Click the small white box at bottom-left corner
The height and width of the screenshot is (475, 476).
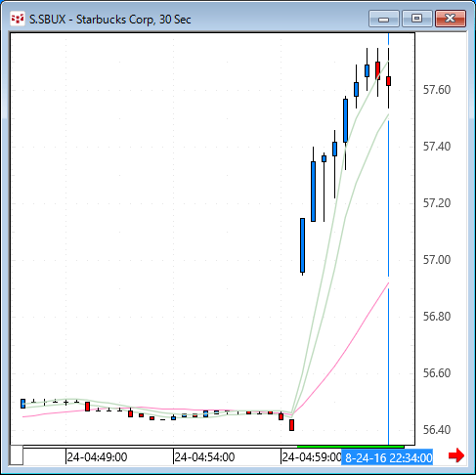point(17,454)
